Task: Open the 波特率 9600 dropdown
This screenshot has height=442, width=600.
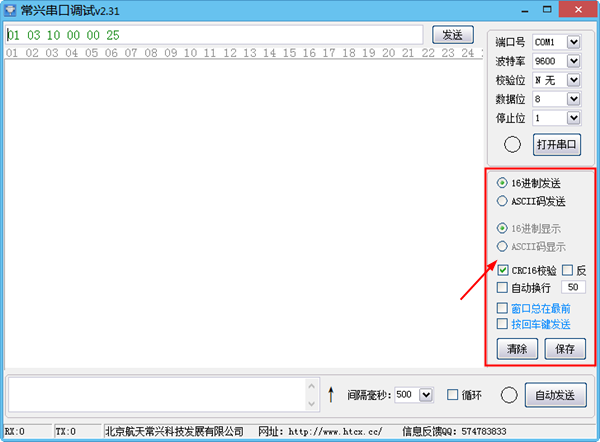Action: [x=573, y=61]
